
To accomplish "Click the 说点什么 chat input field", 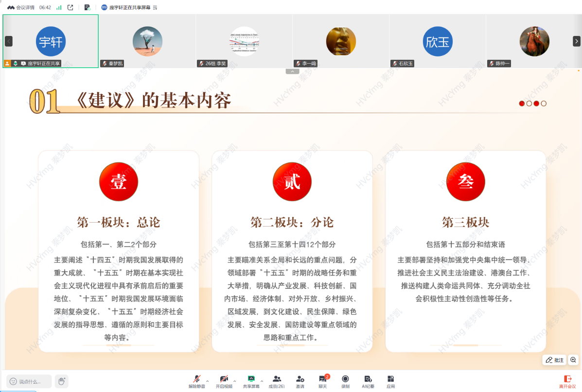I will pos(29,381).
